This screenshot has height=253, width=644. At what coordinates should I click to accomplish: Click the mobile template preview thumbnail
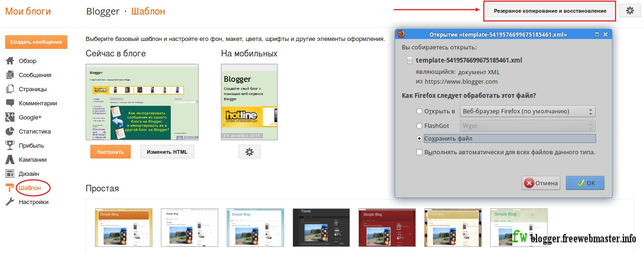(x=249, y=102)
